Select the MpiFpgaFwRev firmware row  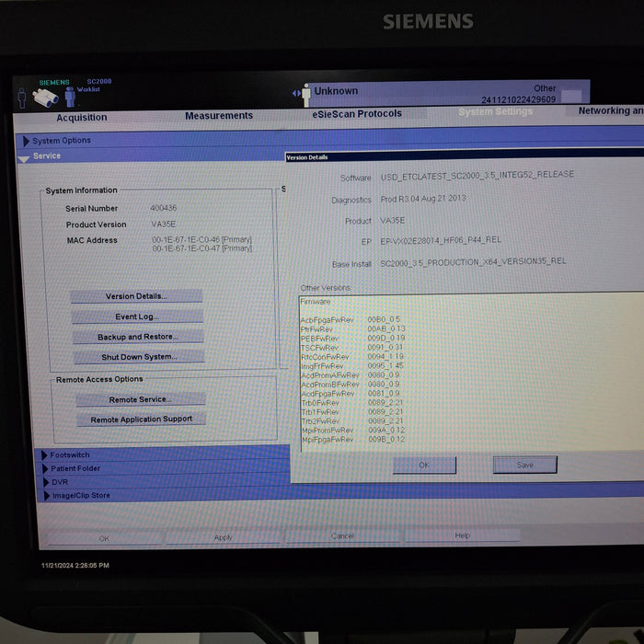(353, 440)
